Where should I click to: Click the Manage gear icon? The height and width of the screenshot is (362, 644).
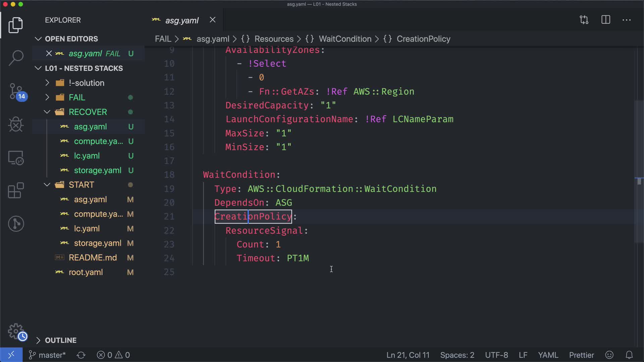[16, 331]
